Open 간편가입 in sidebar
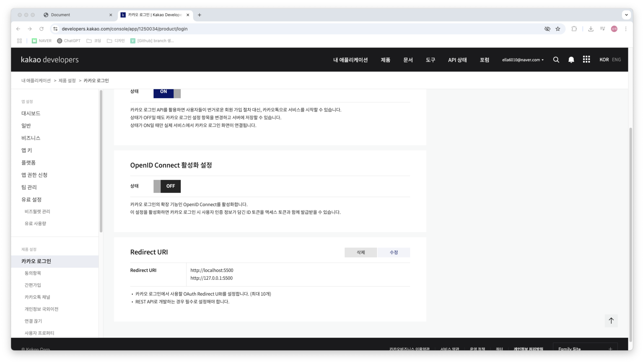This screenshot has height=364, width=644. [33, 285]
